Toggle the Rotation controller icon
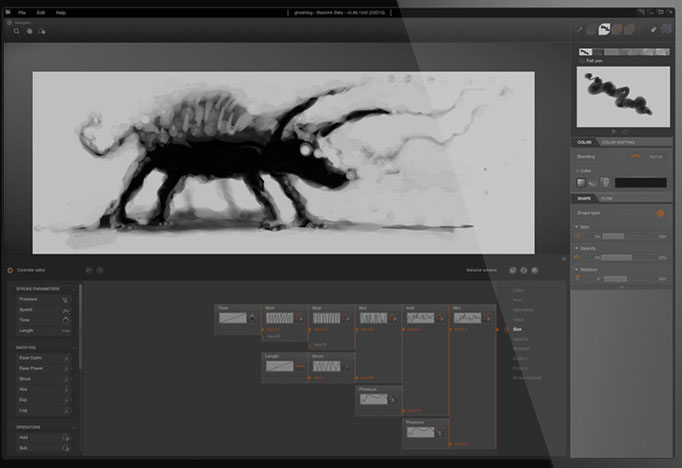 point(578,277)
